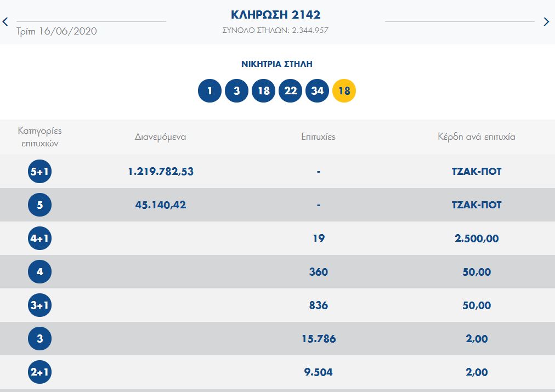555x392 pixels.
Task: Go to previous draw with left arrow
Action: coord(5,21)
